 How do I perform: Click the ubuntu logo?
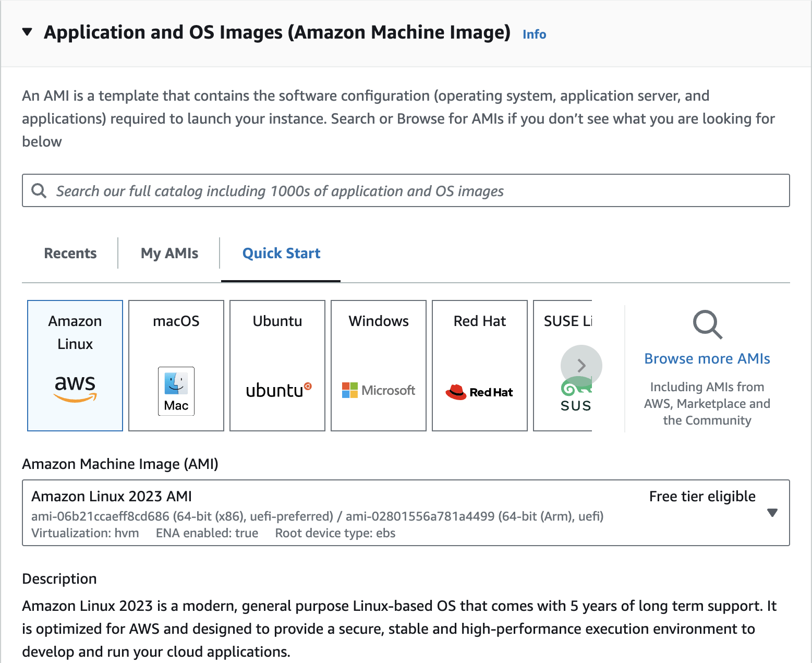tap(278, 390)
